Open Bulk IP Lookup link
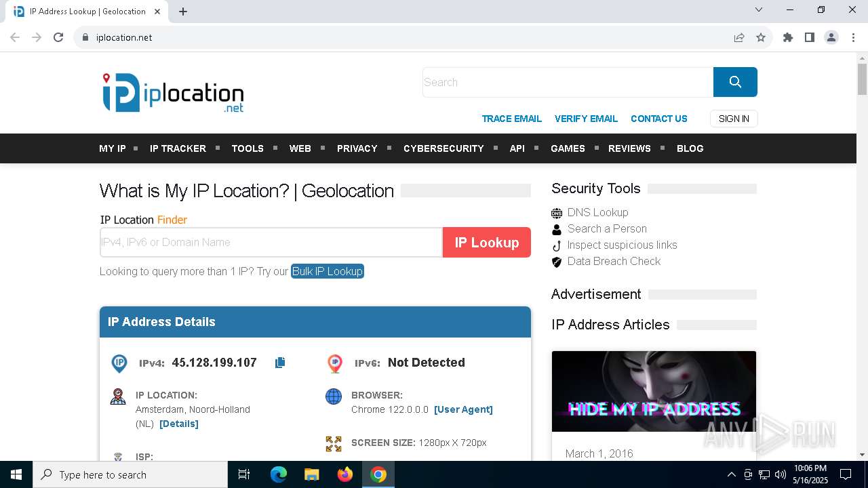 point(328,271)
